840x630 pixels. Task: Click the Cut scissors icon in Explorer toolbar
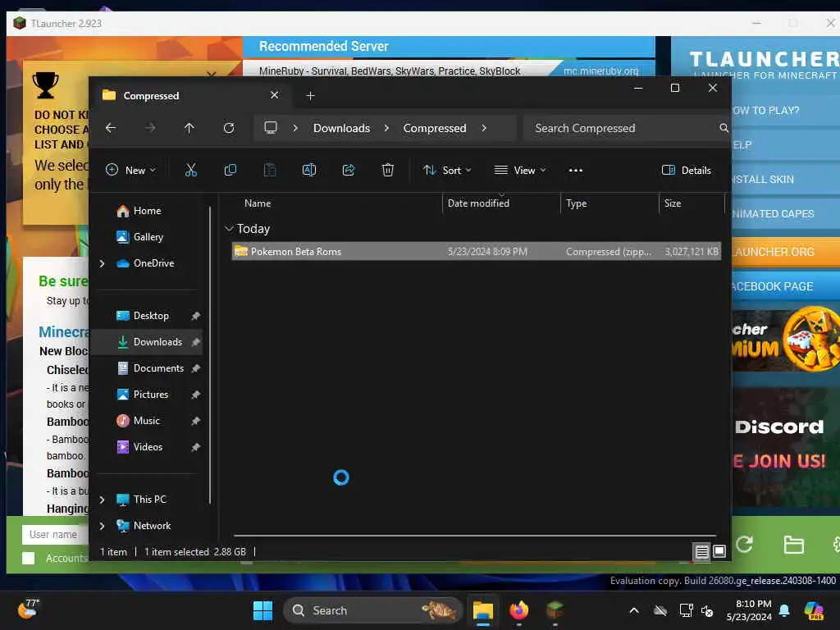(x=190, y=171)
